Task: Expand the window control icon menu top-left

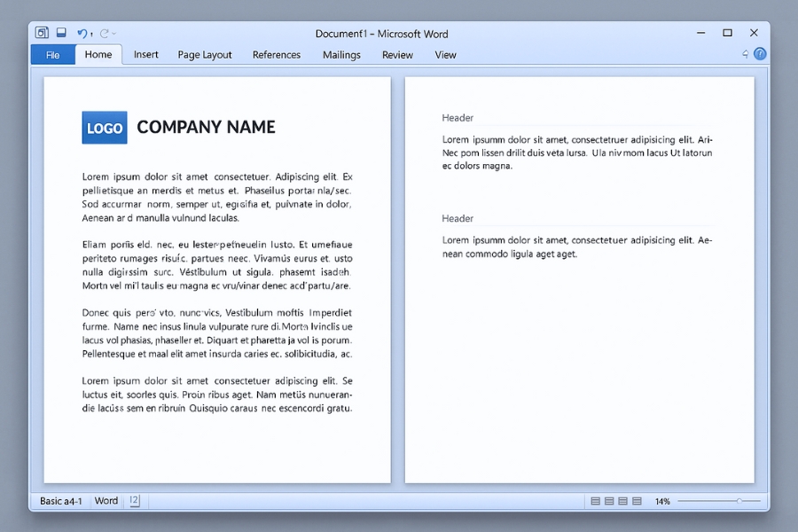Action: click(42, 32)
